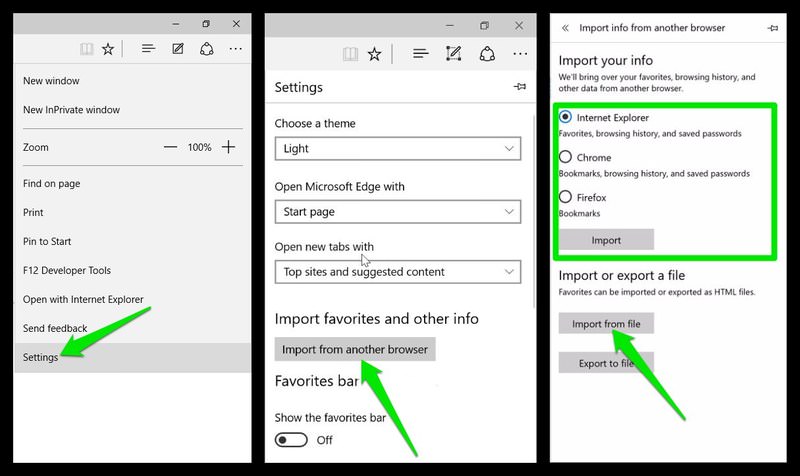The image size is (800, 476).
Task: Expand the Open new tabs with dropdown
Action: click(398, 272)
